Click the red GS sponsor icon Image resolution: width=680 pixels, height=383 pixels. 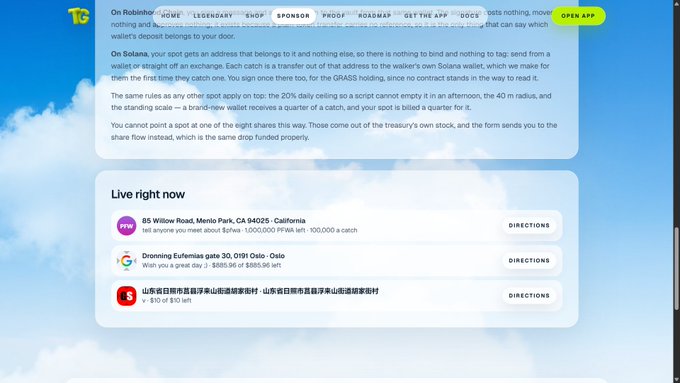coord(126,296)
